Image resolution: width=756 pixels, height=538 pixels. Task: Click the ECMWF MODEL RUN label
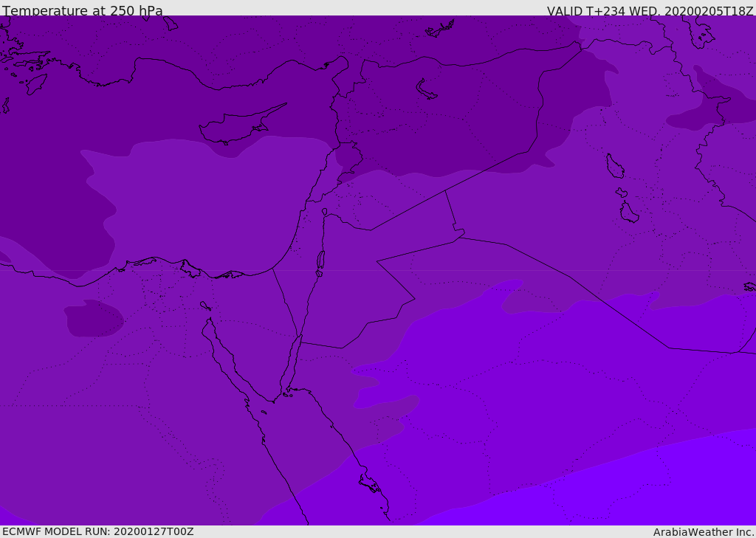[98, 531]
